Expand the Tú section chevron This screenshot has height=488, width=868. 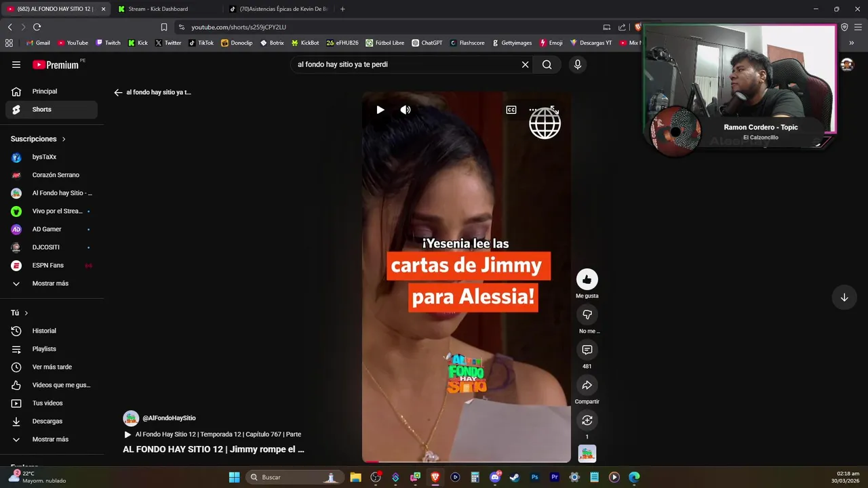(26, 313)
